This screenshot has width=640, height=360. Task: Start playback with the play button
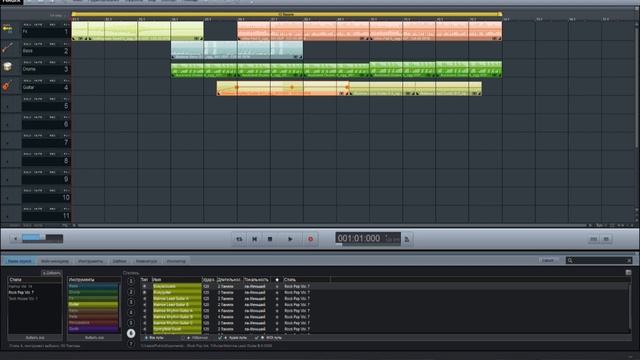tap(290, 239)
